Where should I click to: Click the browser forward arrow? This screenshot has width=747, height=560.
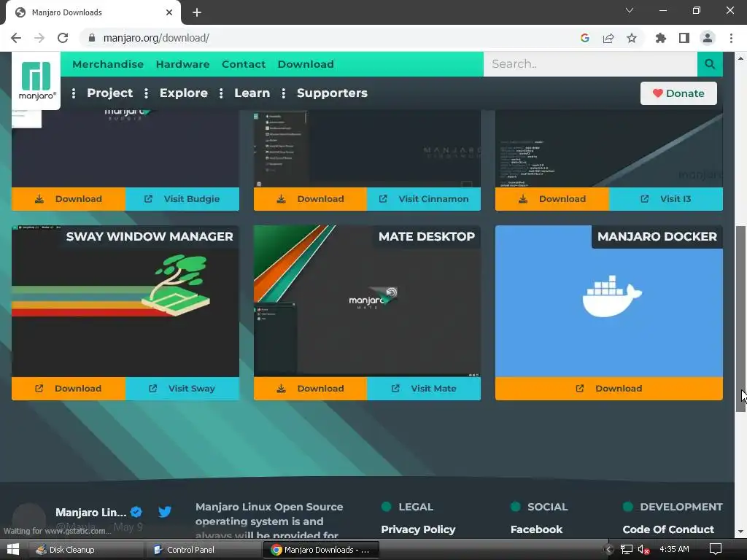tap(39, 38)
